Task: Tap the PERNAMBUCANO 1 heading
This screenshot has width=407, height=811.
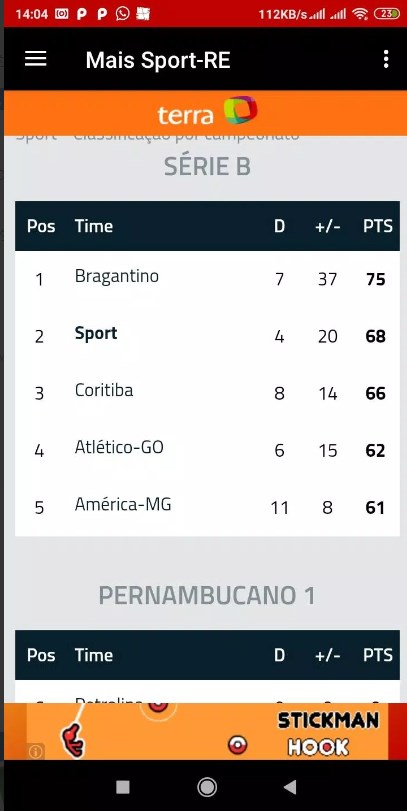Action: 207,595
